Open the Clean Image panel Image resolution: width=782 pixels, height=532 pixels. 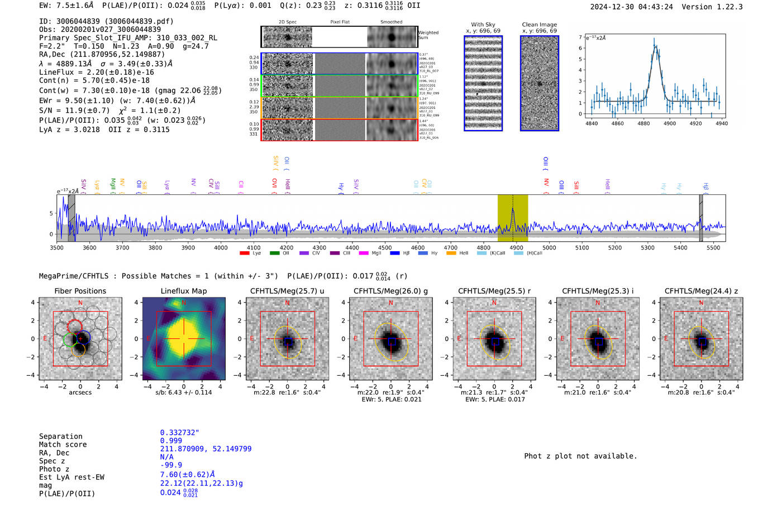click(540, 83)
